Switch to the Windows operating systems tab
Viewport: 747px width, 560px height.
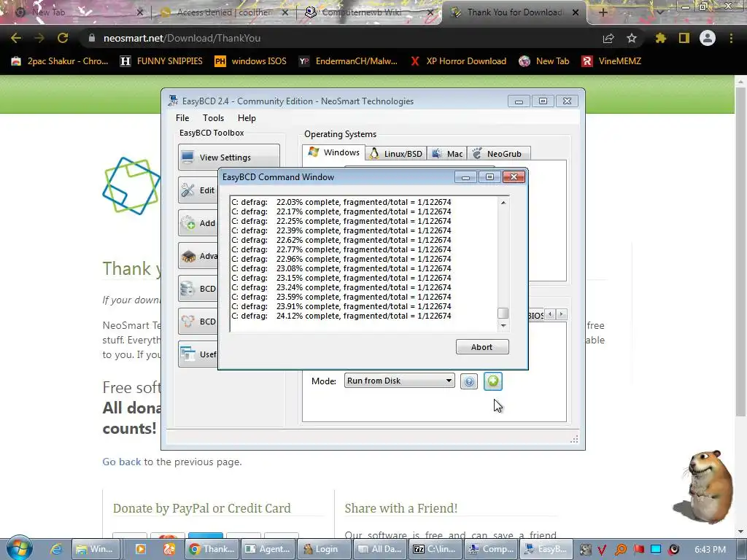333,152
